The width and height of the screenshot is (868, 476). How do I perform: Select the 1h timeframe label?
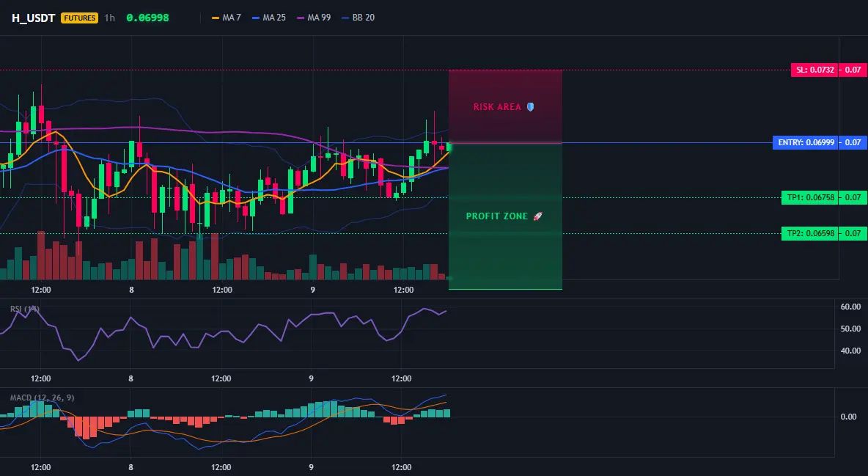pos(110,18)
